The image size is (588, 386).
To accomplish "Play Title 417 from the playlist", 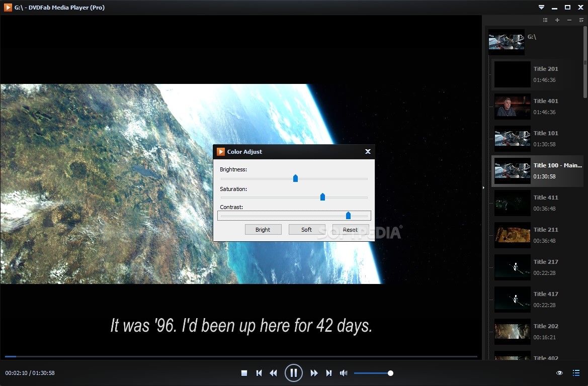I will [537, 300].
